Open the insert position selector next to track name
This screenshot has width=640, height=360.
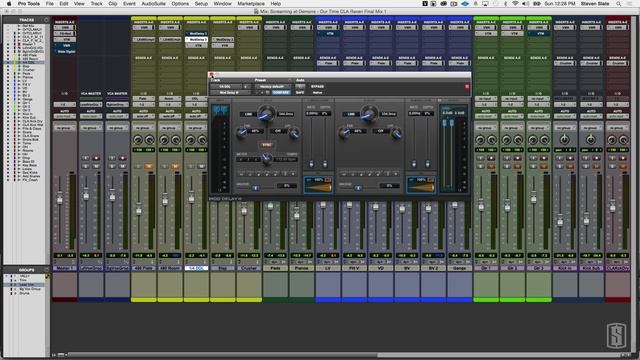pos(246,87)
